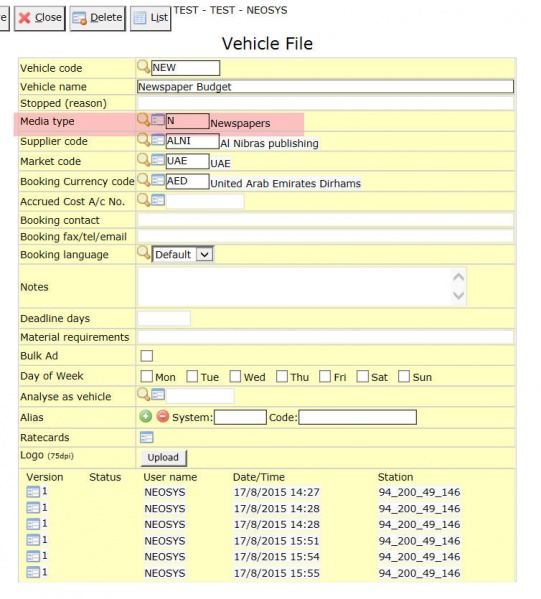Open the Market code file icon

click(x=158, y=160)
